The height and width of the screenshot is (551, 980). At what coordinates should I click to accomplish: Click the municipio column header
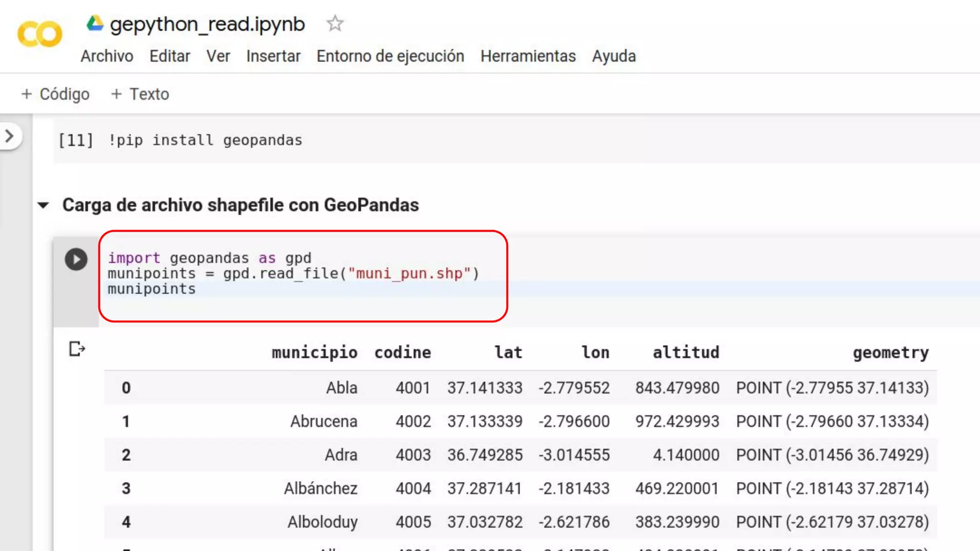(314, 353)
